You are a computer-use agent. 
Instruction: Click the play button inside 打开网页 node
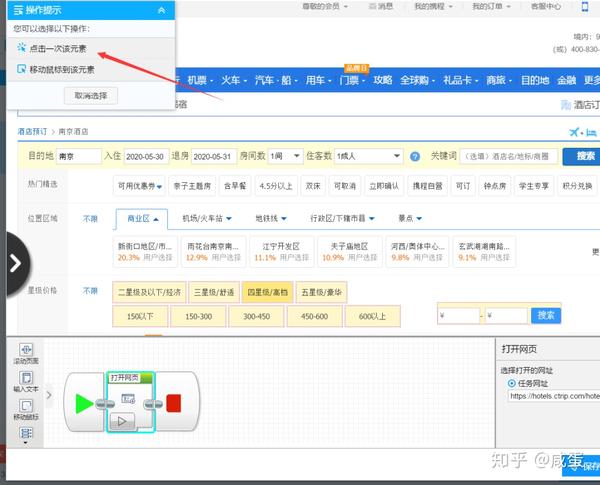click(x=122, y=421)
